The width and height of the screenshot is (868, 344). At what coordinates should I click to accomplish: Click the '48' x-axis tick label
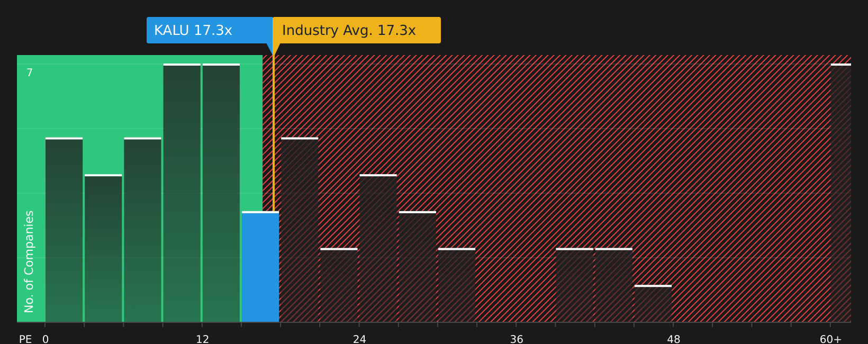(x=673, y=339)
